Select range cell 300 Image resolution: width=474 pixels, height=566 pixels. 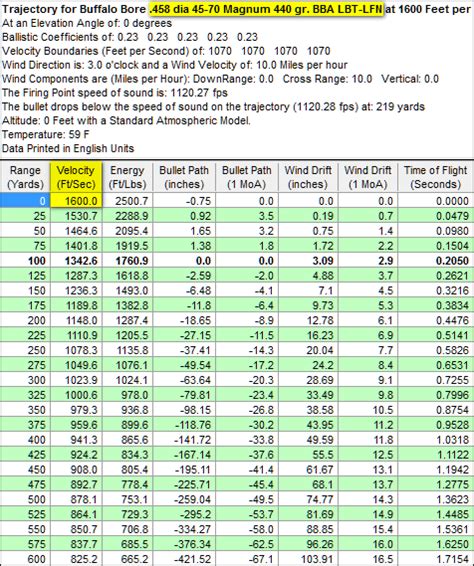pyautogui.click(x=25, y=380)
